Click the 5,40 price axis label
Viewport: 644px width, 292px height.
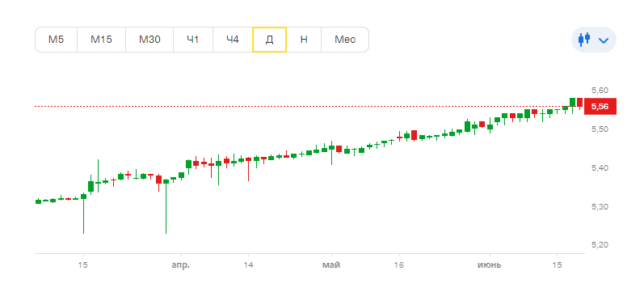tap(600, 167)
